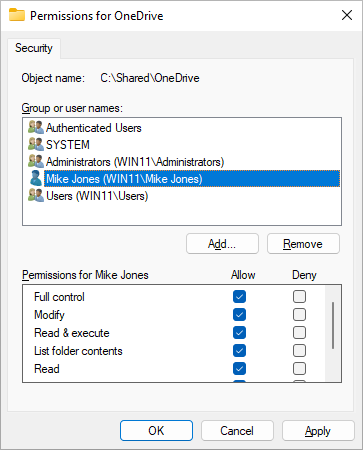
Task: Uncheck Allow for Read permission
Action: pyautogui.click(x=239, y=368)
